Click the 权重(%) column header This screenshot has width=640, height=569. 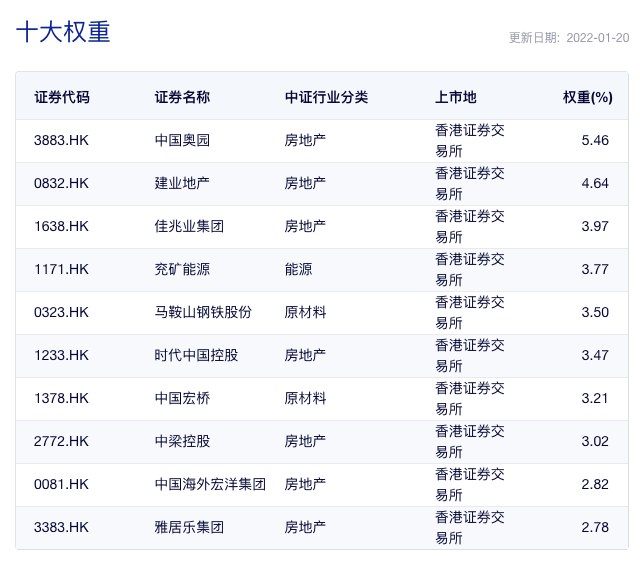point(588,97)
